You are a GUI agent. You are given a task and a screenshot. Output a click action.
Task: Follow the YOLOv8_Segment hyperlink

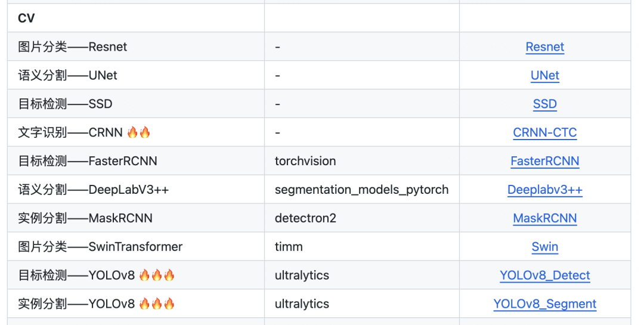[x=544, y=304]
